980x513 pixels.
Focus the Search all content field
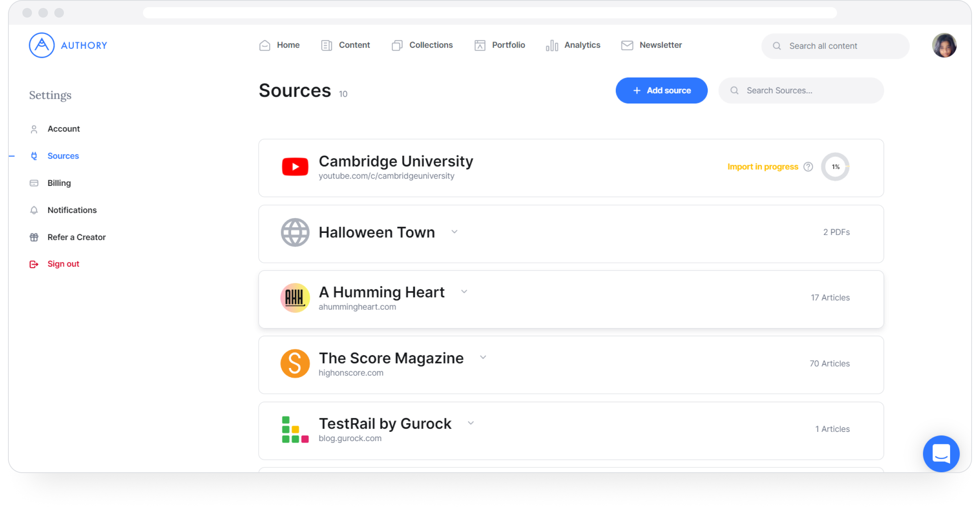click(x=835, y=46)
